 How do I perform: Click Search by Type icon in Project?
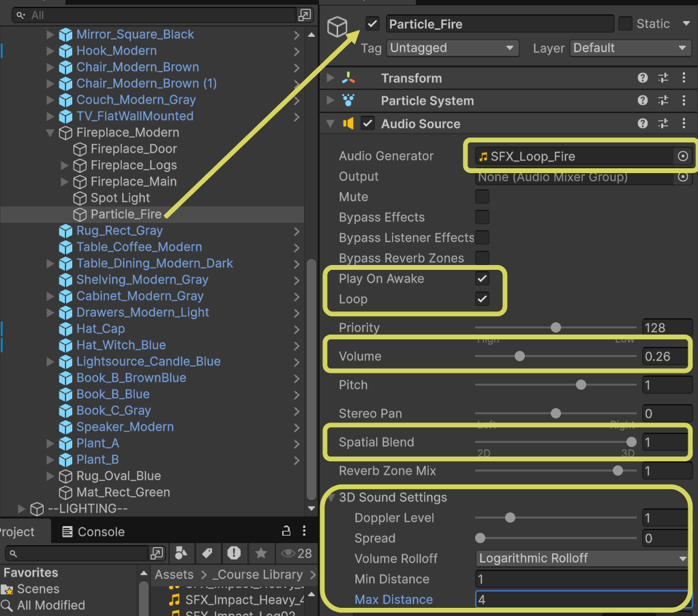[181, 553]
